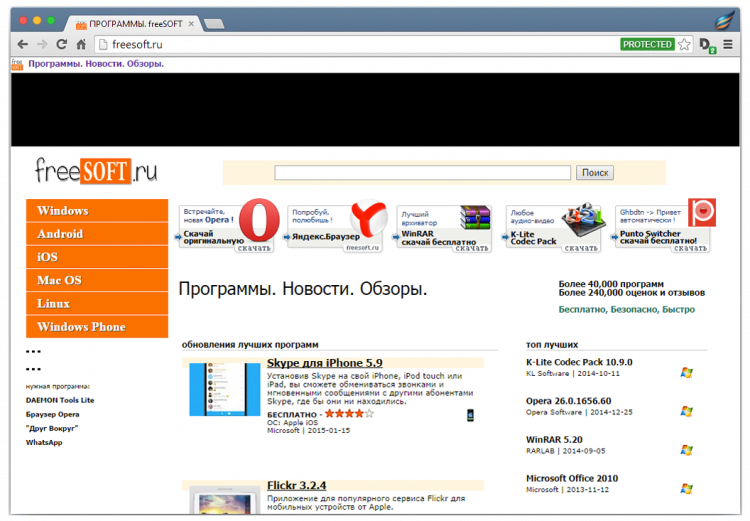
Task: Open the browser home page icon
Action: point(81,44)
